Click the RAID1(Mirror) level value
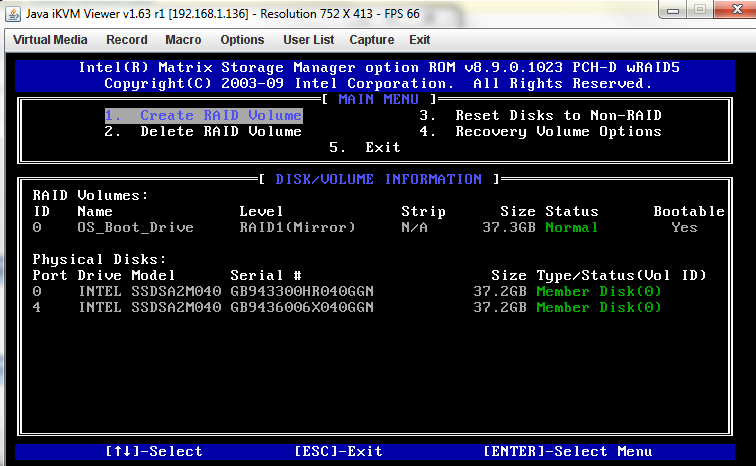This screenshot has height=466, width=756. click(297, 227)
